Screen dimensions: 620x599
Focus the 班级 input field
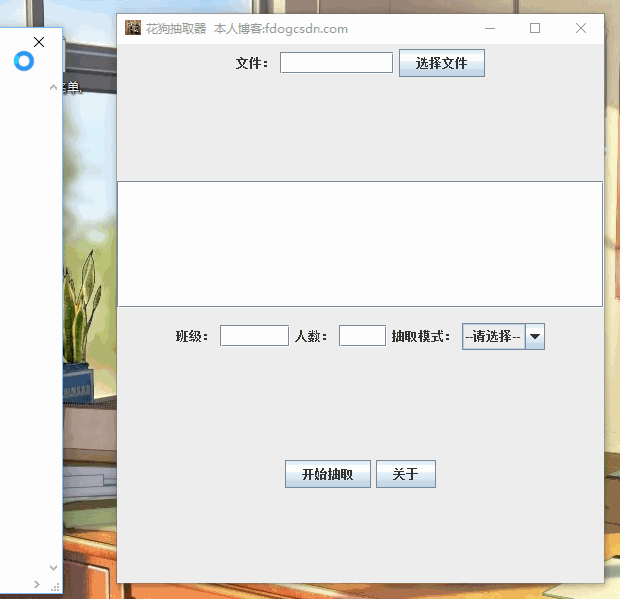[254, 336]
